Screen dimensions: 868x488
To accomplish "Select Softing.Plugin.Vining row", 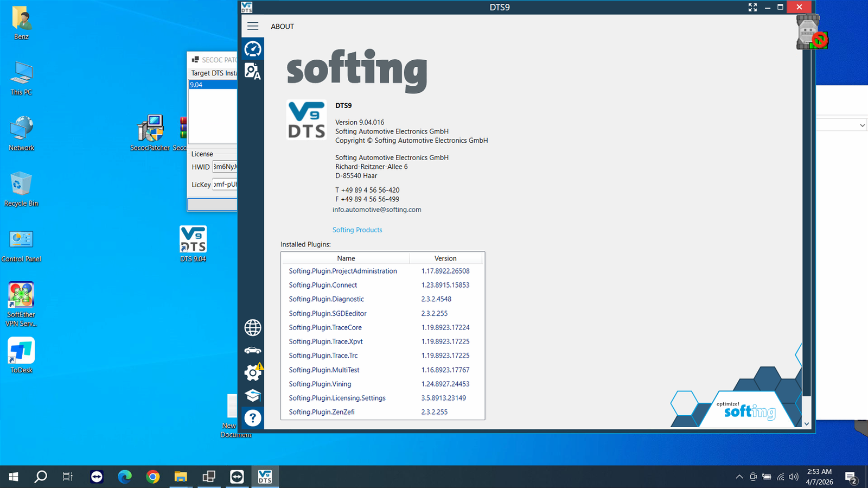I will (x=382, y=384).
